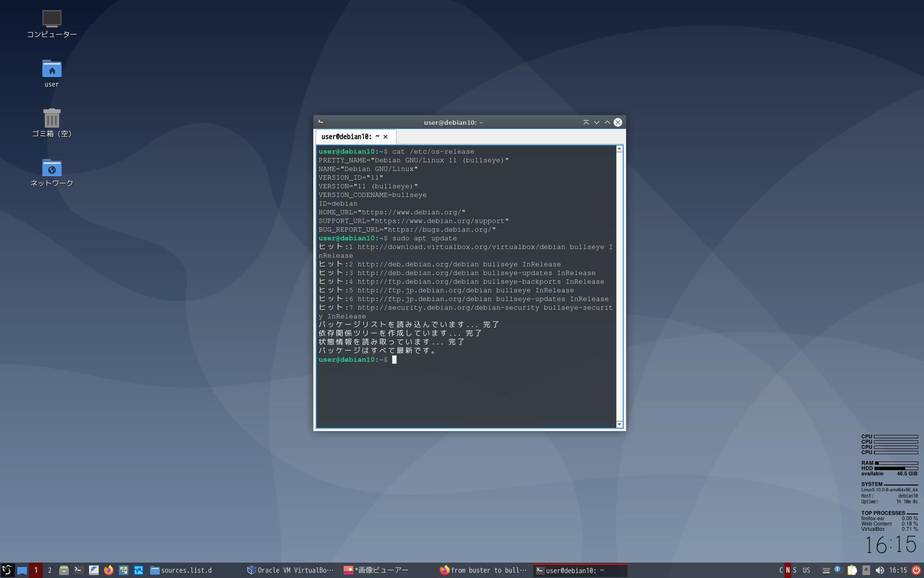The image size is (924, 578).
Task: Select the user home folder desktop icon
Action: pos(51,74)
